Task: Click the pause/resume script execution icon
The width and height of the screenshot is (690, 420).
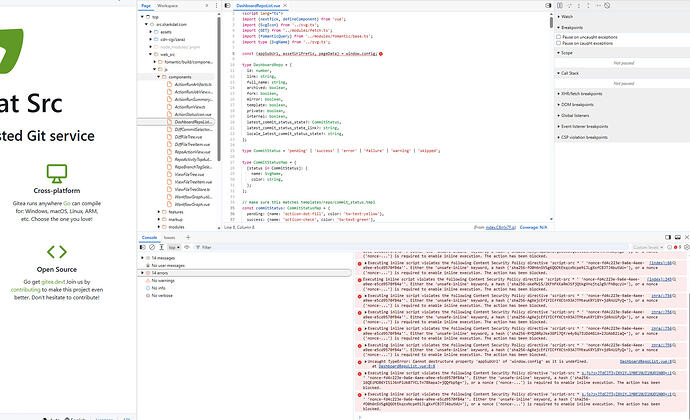Action: click(560, 6)
